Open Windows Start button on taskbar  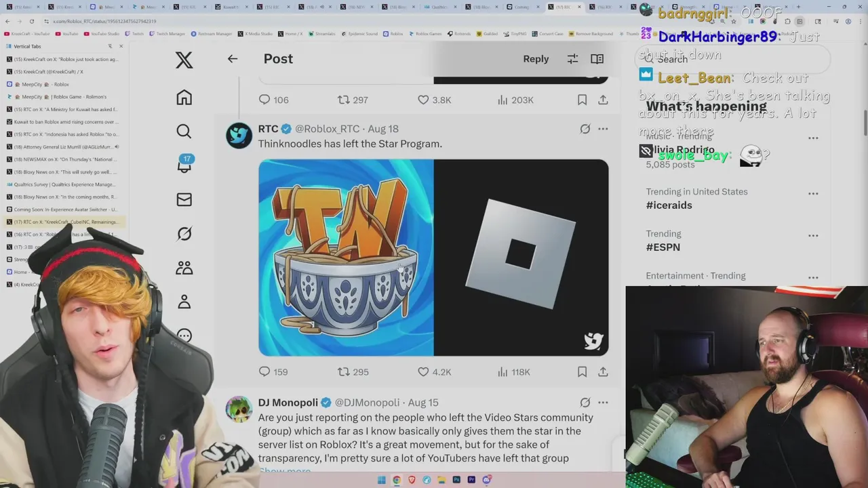click(381, 480)
